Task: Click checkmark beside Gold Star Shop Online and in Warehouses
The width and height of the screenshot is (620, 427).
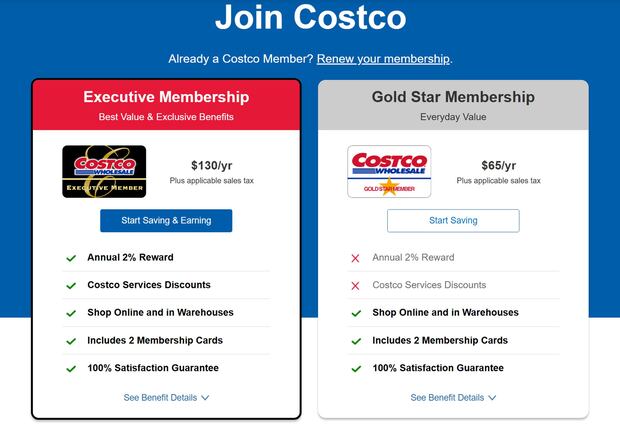Action: coord(356,313)
